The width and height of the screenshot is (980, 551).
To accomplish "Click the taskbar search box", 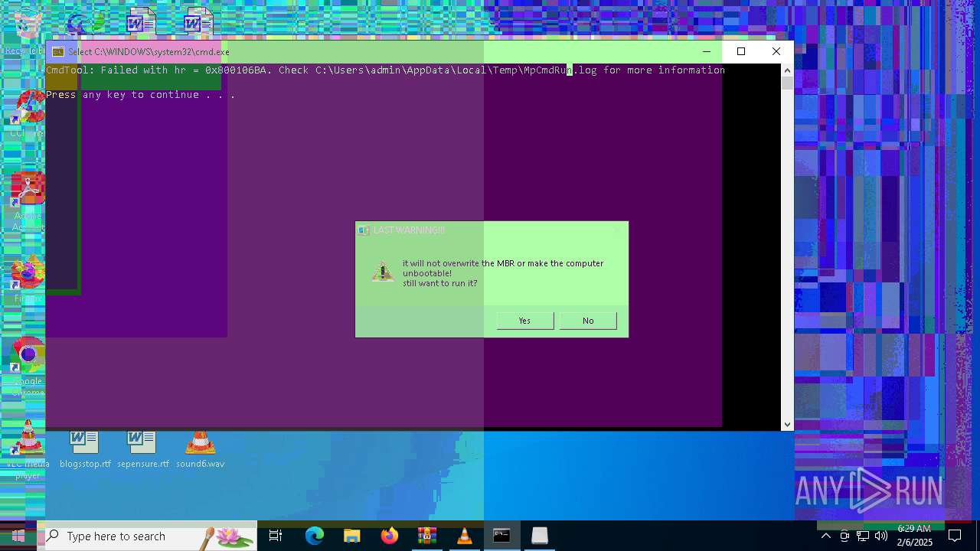I will (x=147, y=536).
